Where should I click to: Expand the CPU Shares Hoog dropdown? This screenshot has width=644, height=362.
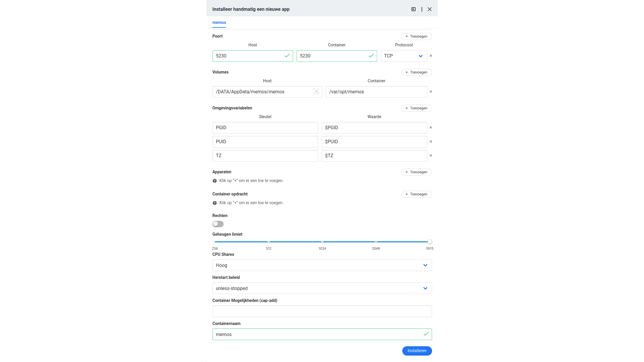click(x=322, y=265)
